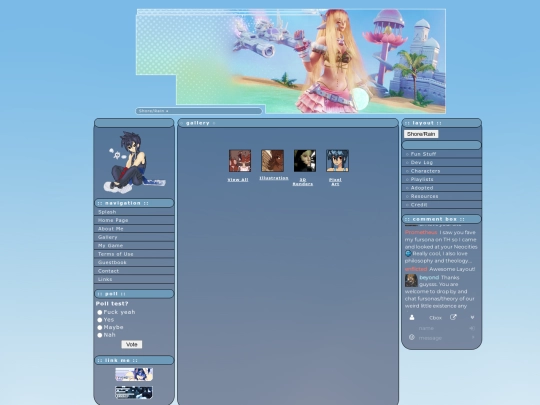Image resolution: width=540 pixels, height=405 pixels.
Task: Open Dev Log in right sidebar
Action: (442, 163)
